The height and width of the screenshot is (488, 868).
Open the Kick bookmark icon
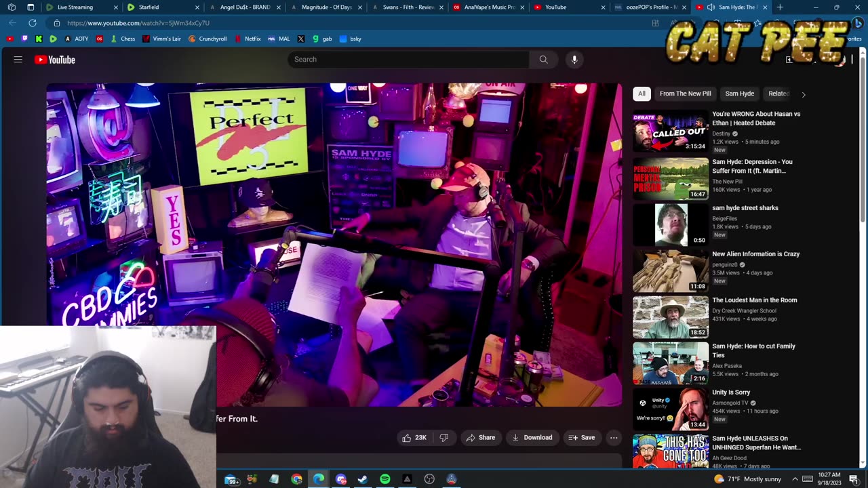(x=39, y=39)
